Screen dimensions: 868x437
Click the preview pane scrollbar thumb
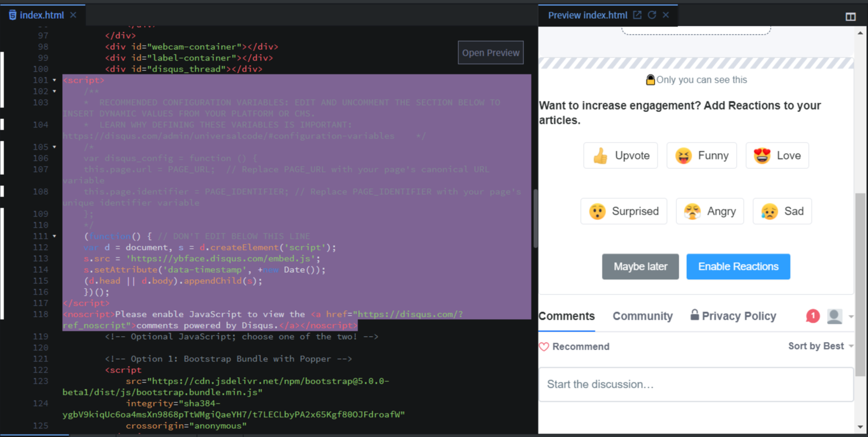coord(860,284)
